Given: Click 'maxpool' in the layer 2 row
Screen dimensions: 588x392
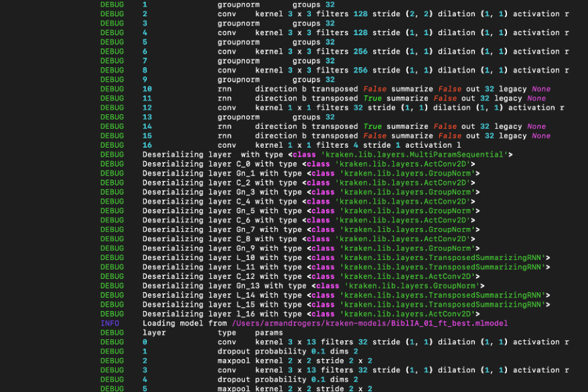Looking at the screenshot, I should click(x=234, y=361).
